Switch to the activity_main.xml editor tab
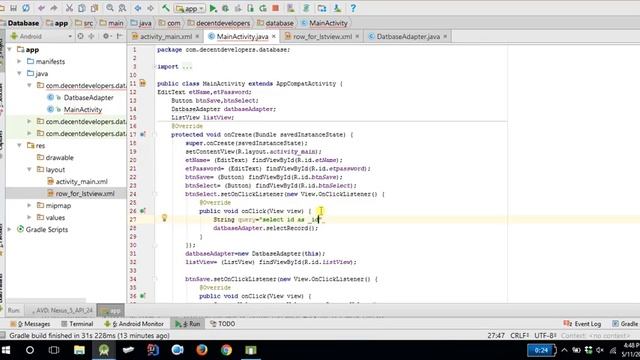This screenshot has height=360, width=640. (x=166, y=36)
